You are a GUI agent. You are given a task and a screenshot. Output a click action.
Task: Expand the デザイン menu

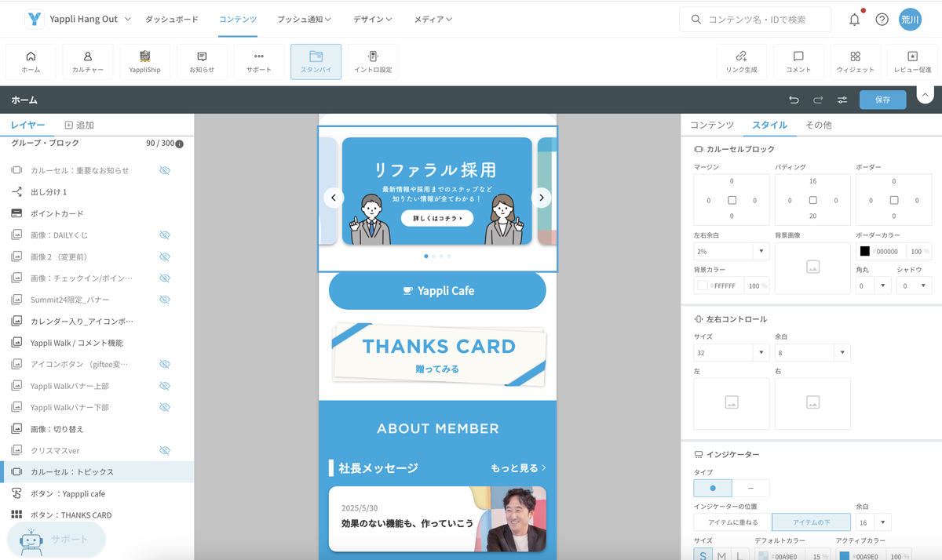(x=374, y=19)
